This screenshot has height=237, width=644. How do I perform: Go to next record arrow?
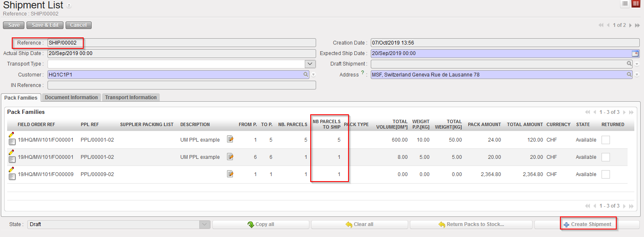click(x=631, y=25)
